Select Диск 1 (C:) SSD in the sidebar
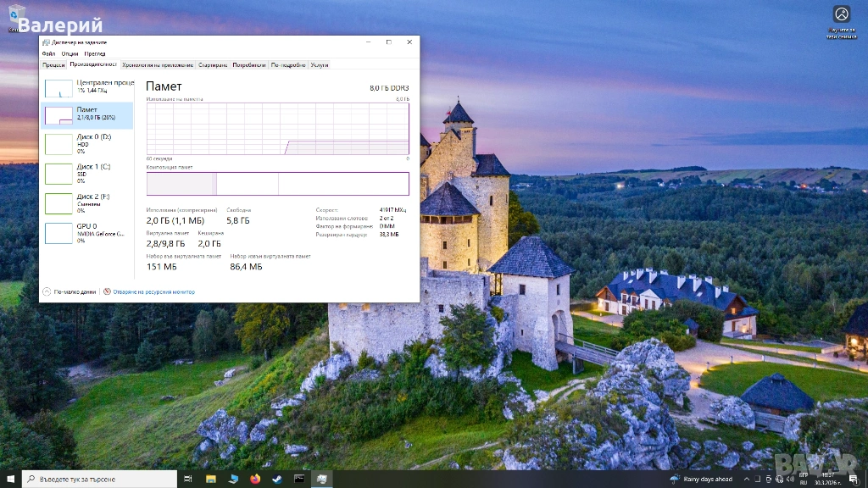Viewport: 868px width, 488px height. pyautogui.click(x=86, y=173)
